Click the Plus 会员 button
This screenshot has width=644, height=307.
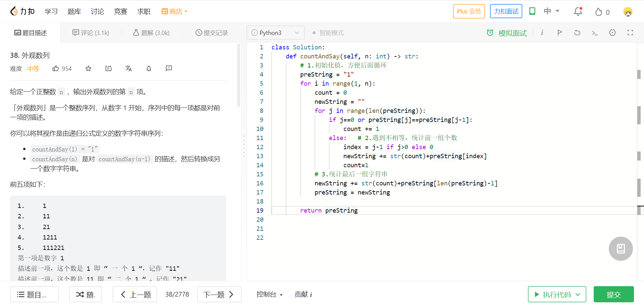click(469, 11)
